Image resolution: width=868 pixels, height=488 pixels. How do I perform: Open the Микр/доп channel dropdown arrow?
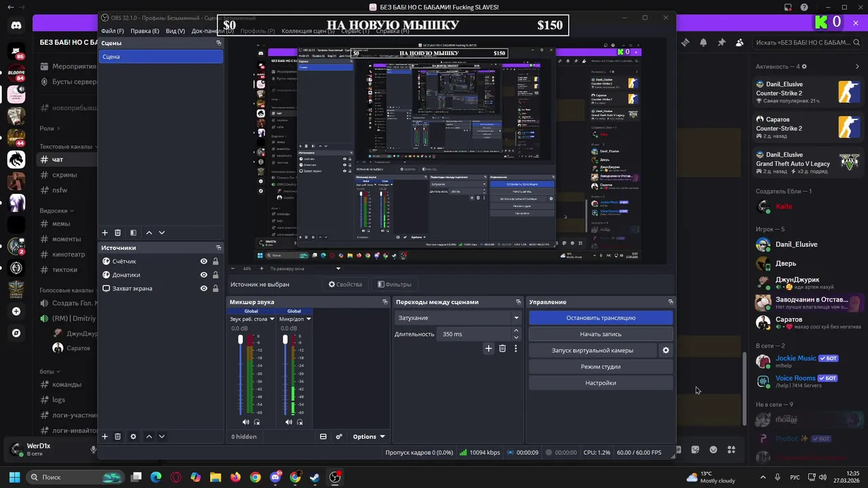point(309,319)
